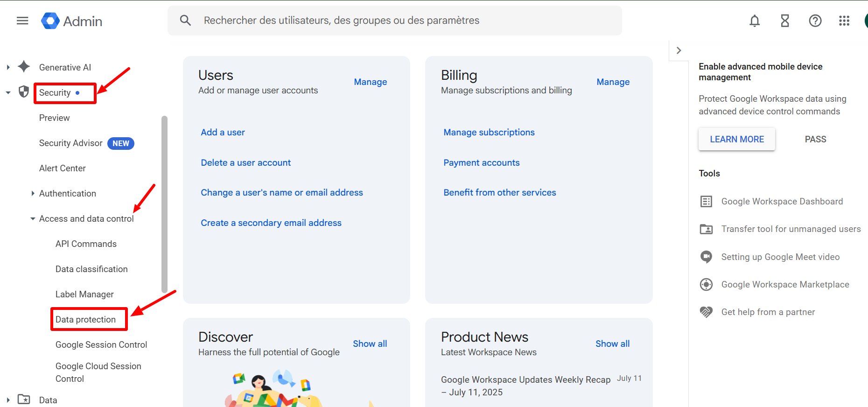This screenshot has width=868, height=407.
Task: Open the hamburger main menu
Action: (x=22, y=21)
